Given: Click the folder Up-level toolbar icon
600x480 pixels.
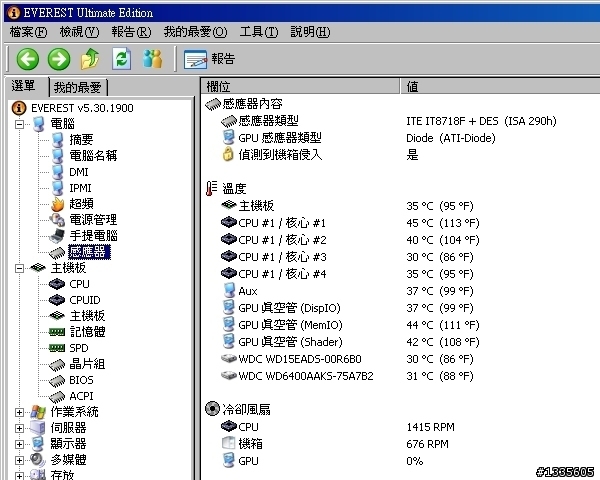Looking at the screenshot, I should 90,59.
